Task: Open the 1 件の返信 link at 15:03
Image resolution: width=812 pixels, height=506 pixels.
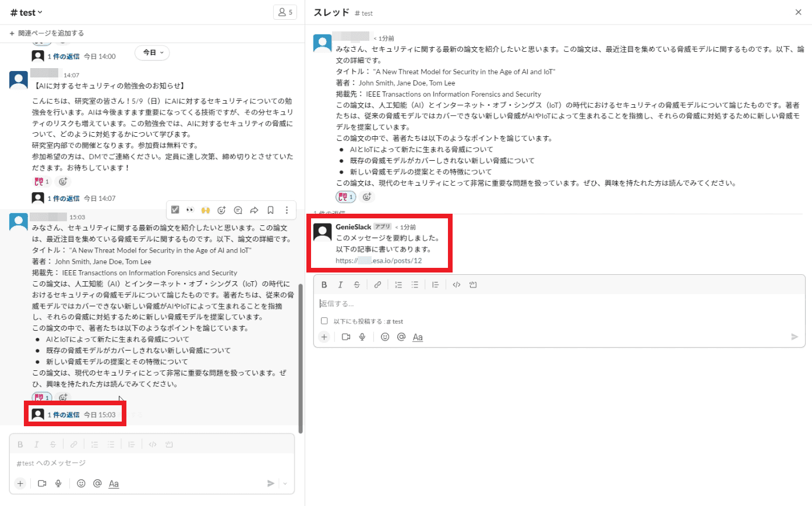Action: point(63,415)
